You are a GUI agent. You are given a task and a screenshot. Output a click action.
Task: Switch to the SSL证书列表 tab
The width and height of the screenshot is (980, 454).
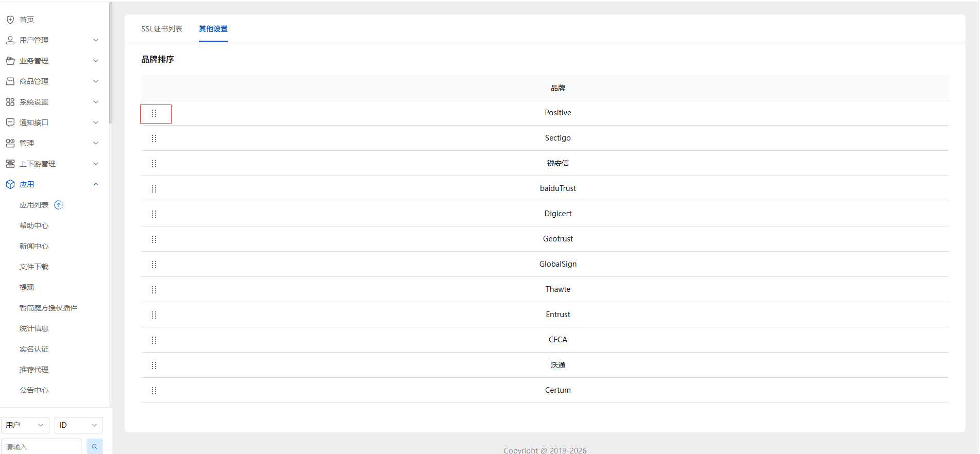click(162, 29)
